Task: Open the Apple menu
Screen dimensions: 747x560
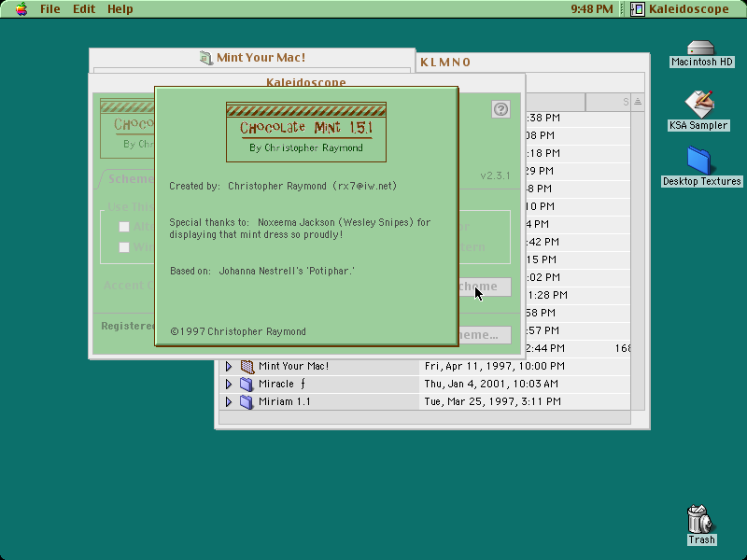Action: coord(21,9)
